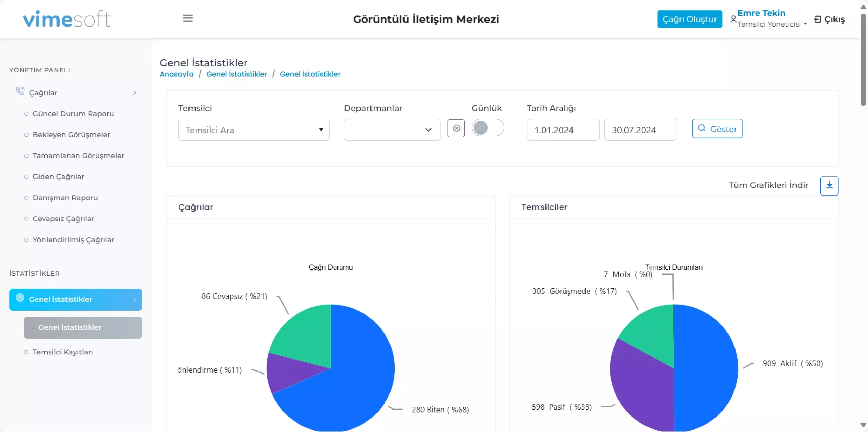Open the hamburger menu icon

click(188, 18)
